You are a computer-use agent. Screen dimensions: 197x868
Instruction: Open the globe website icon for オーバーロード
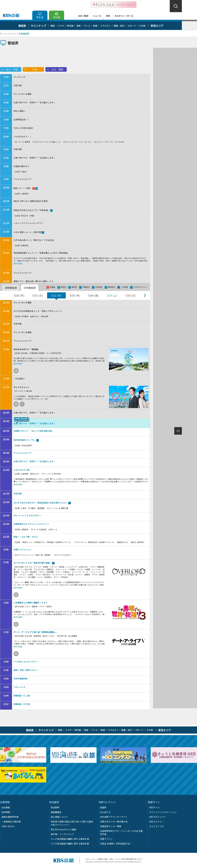[16, 595]
